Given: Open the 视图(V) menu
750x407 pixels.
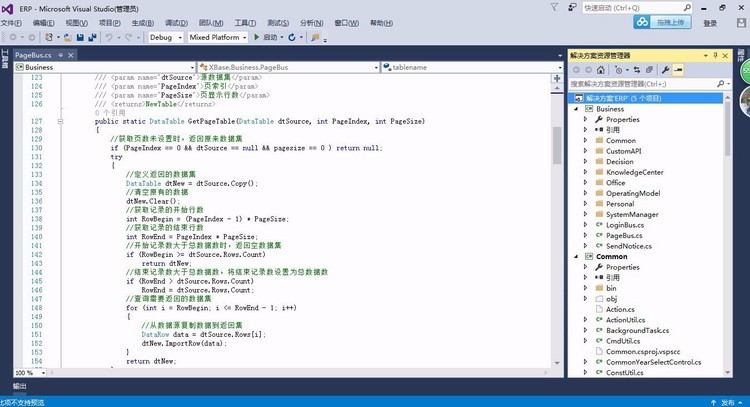Looking at the screenshot, I should tap(77, 23).
